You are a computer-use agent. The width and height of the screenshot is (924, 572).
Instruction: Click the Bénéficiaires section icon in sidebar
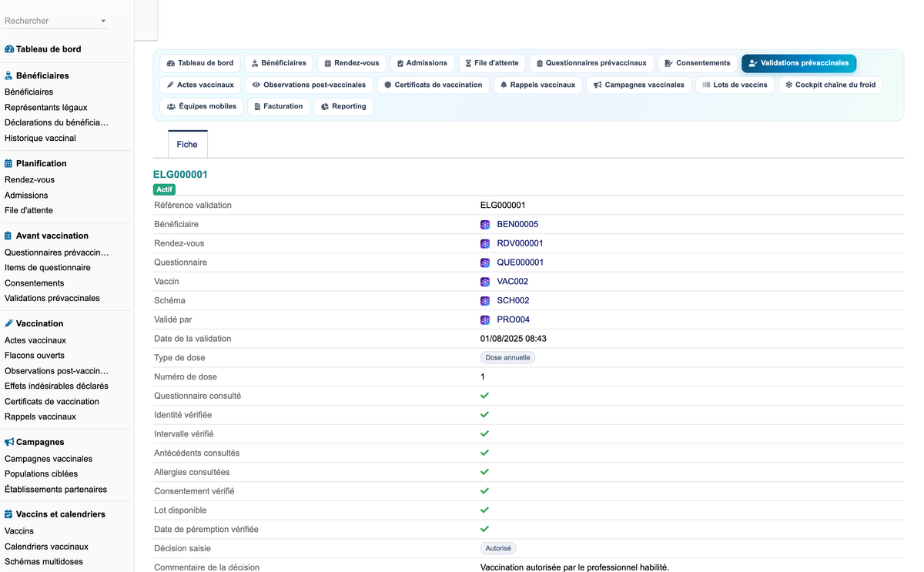pos(9,76)
